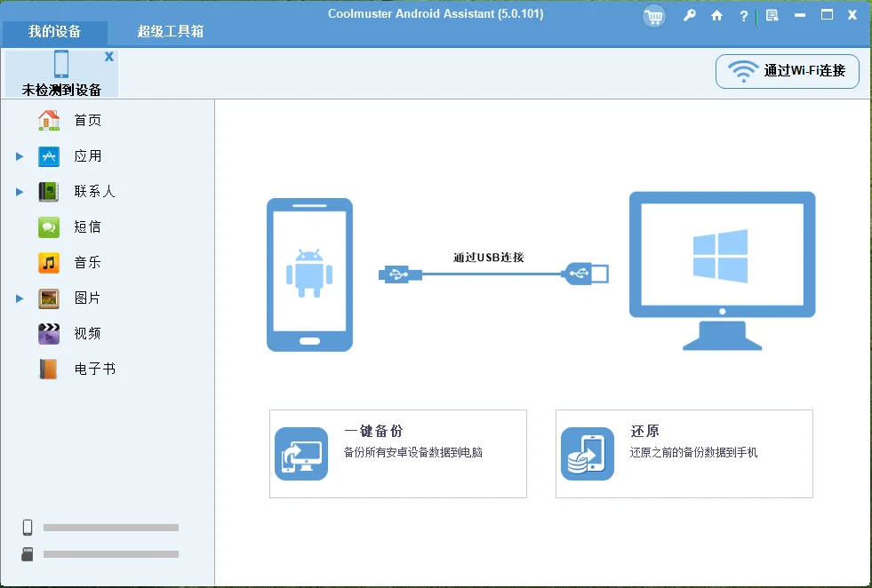Close the 未检测到设备 device tab
872x588 pixels.
[x=109, y=55]
